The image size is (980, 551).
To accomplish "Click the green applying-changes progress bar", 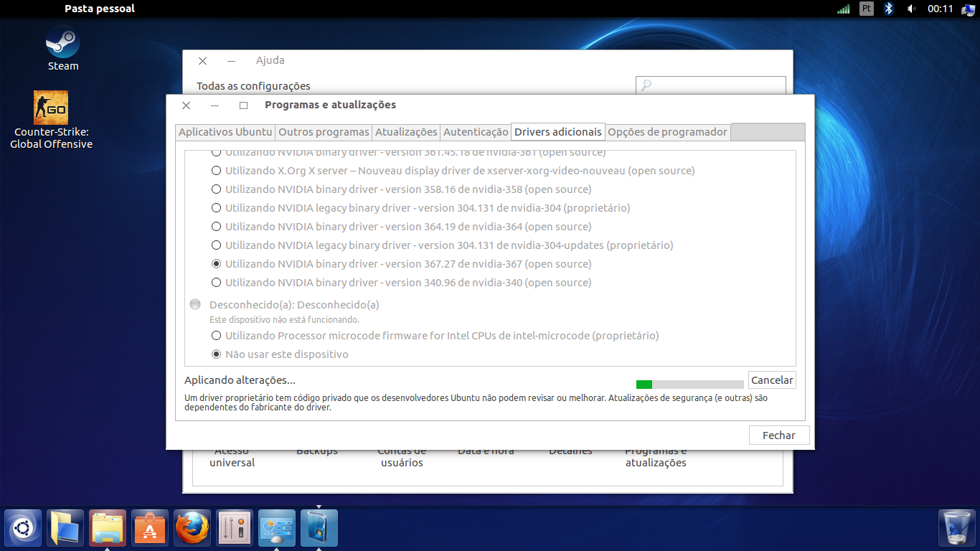I will pos(689,385).
